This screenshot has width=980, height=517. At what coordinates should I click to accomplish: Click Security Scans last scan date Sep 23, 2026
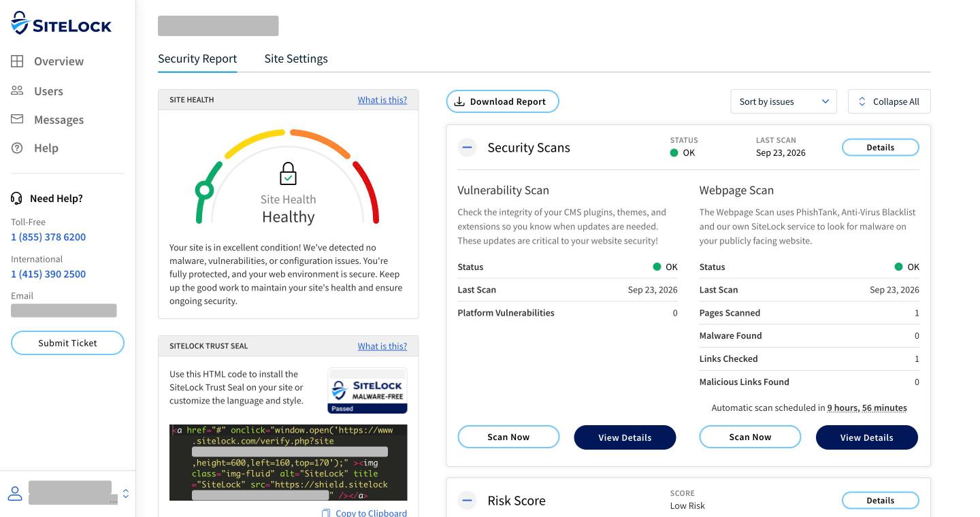(781, 153)
